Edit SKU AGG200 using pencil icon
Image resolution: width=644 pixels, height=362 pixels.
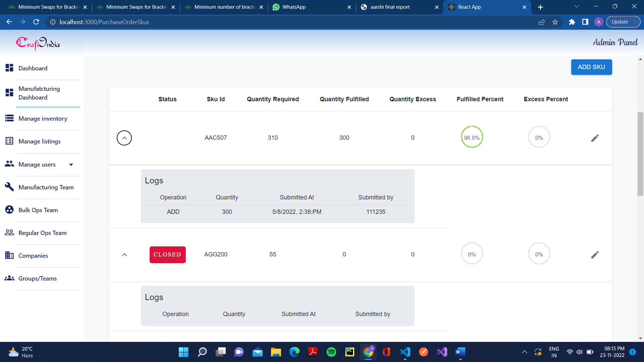tap(595, 255)
